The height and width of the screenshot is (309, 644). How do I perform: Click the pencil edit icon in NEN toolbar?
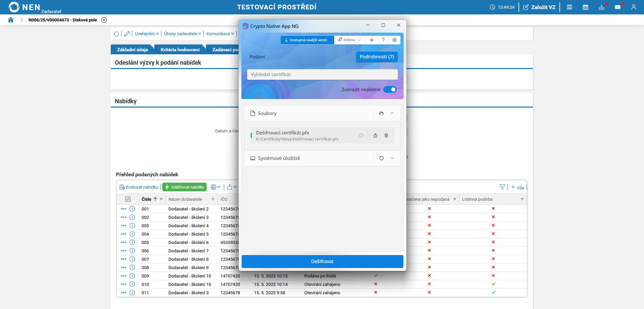coord(127,34)
